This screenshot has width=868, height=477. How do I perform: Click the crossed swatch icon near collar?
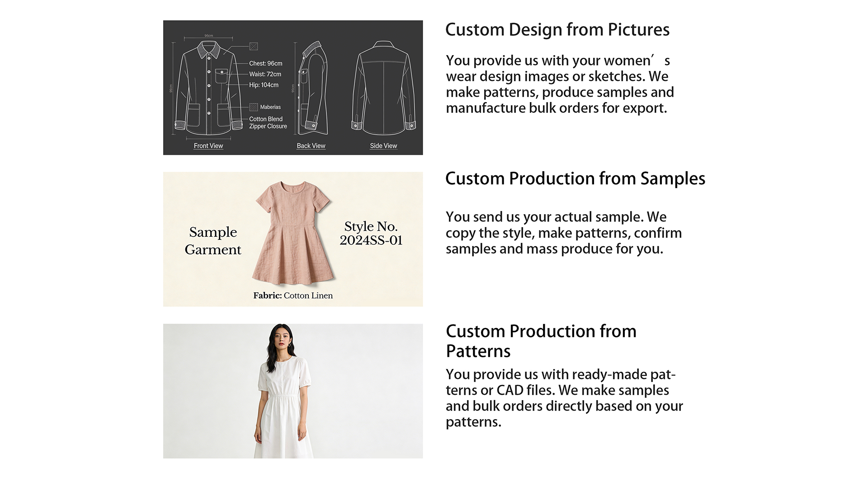254,46
